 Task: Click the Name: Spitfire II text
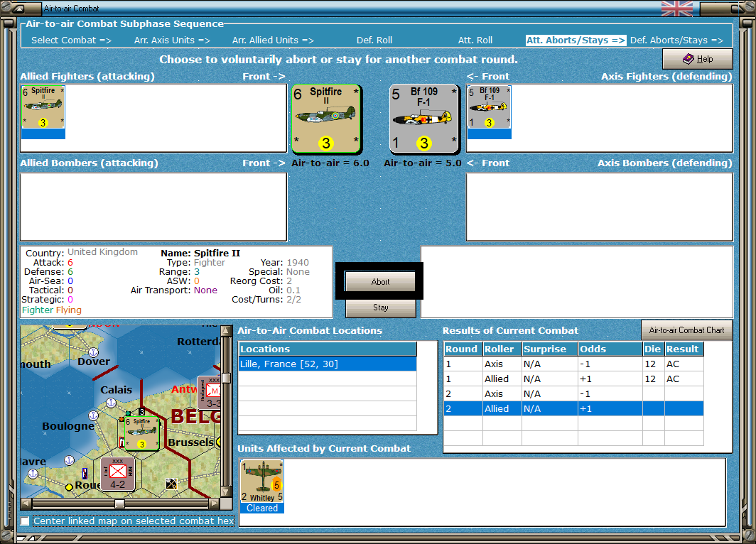pos(200,253)
